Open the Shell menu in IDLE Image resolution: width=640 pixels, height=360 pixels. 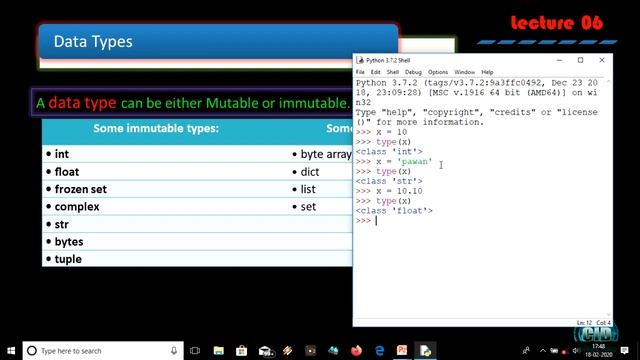(x=393, y=72)
